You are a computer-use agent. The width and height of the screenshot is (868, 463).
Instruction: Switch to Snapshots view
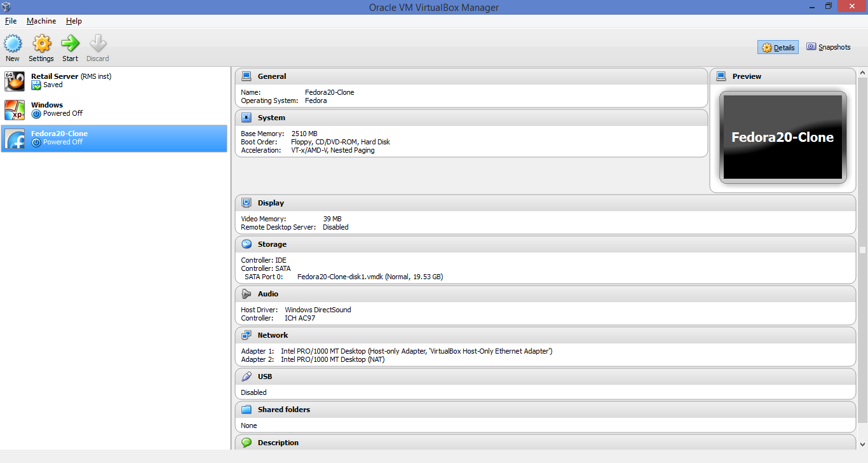coord(829,47)
